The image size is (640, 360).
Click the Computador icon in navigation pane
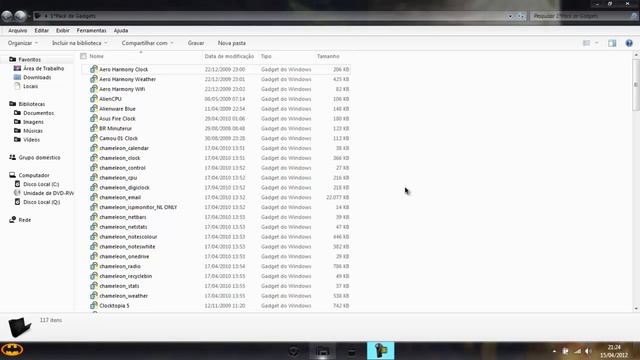pyautogui.click(x=13, y=175)
